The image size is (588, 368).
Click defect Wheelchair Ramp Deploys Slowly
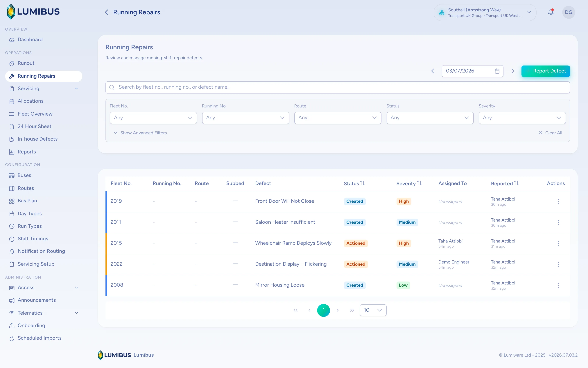(x=293, y=243)
